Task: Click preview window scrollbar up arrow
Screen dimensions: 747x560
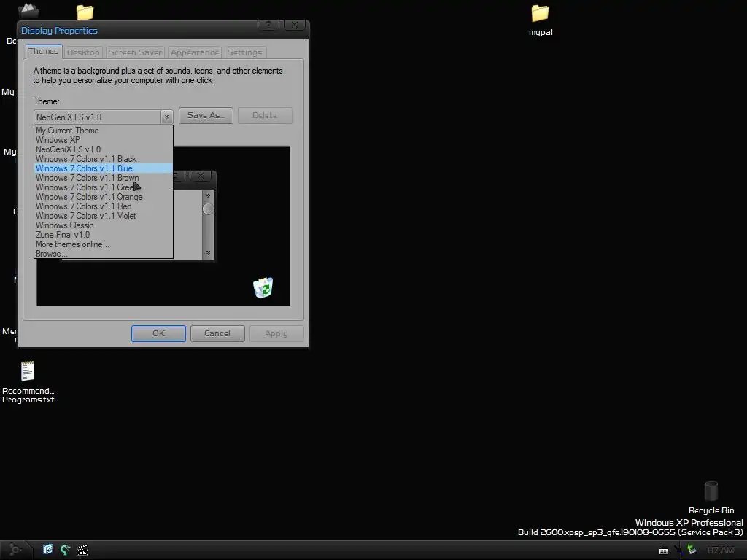Action: click(208, 196)
